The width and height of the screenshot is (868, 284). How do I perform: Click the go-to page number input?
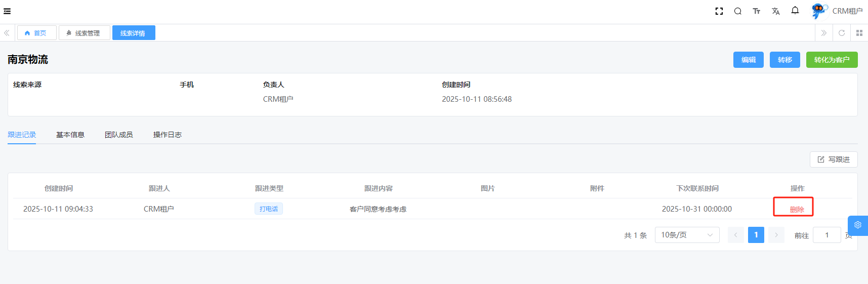826,235
